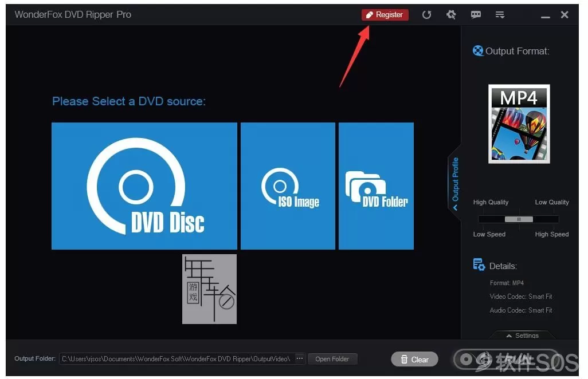The image size is (588, 379).
Task: Expand the Settings panel at the bottom right
Action: click(522, 335)
